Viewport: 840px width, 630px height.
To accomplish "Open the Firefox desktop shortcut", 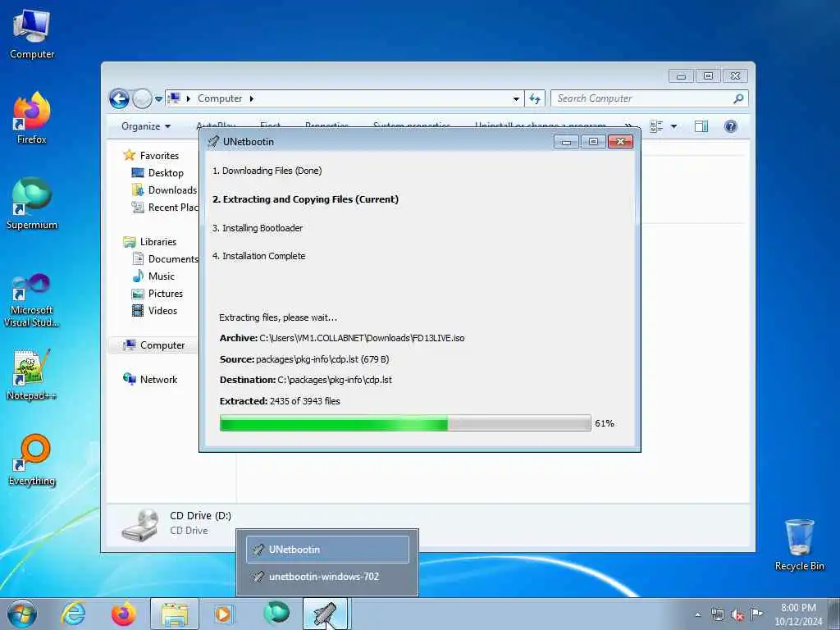I will pyautogui.click(x=32, y=118).
